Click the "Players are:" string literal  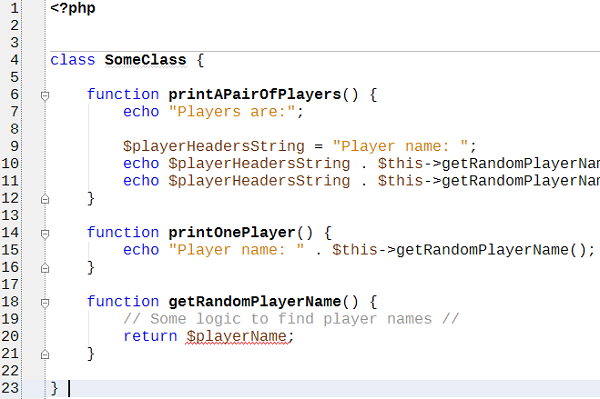(232, 112)
